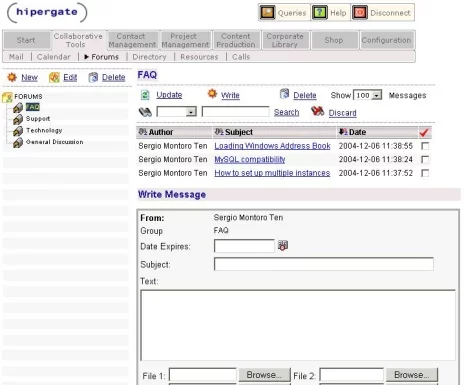Click the trash icon beside the message list Delete
Viewport: 475px width, 385px height.
[284, 94]
